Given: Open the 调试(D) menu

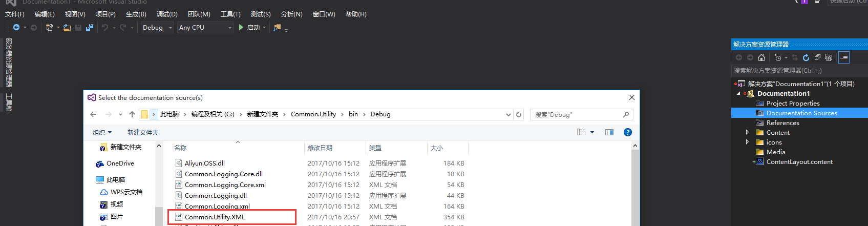Looking at the screenshot, I should [x=167, y=14].
